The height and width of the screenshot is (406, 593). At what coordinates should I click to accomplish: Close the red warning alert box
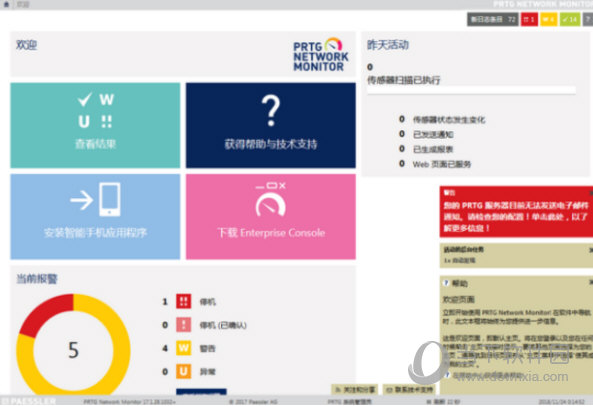(591, 192)
